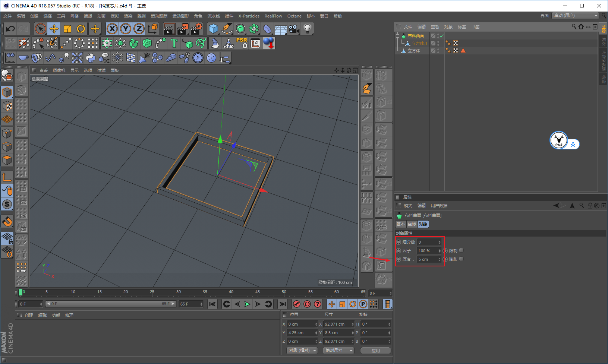Click Go to Start playback button
The height and width of the screenshot is (364, 608).
click(x=212, y=304)
